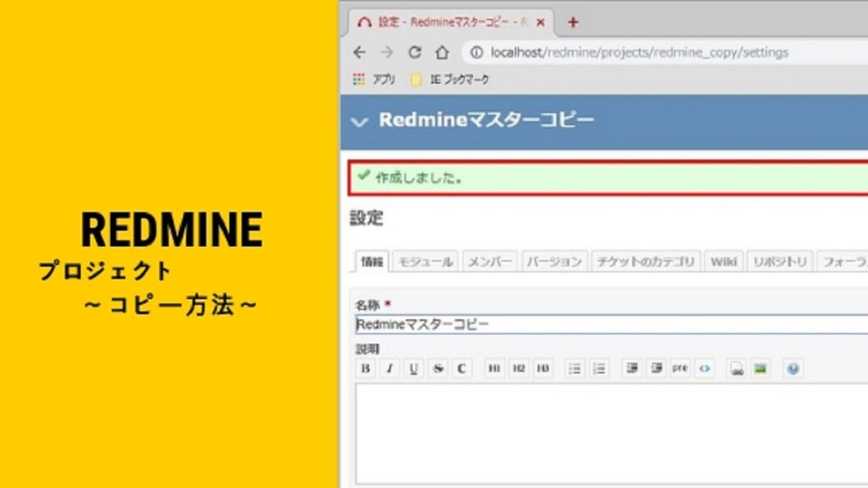Click the browser back arrow

[x=359, y=53]
